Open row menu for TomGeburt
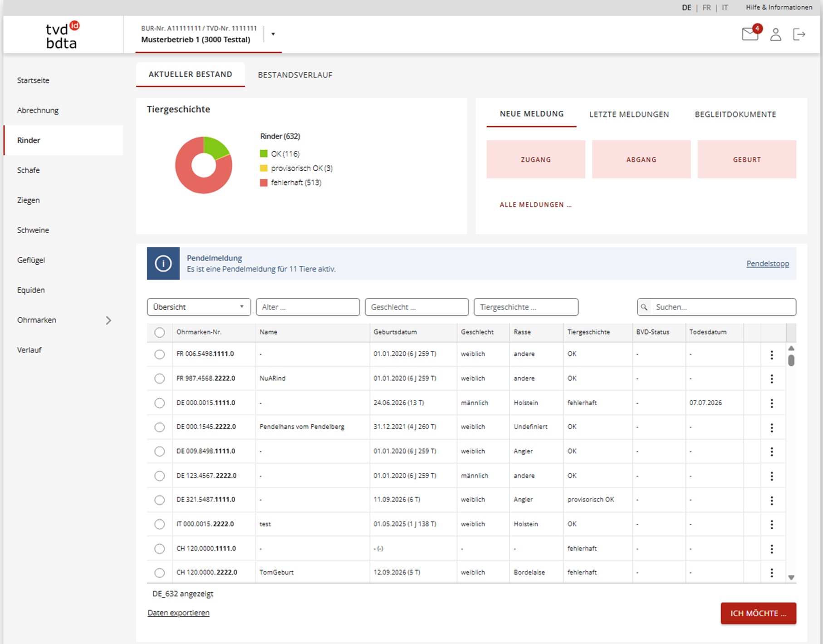 (772, 573)
